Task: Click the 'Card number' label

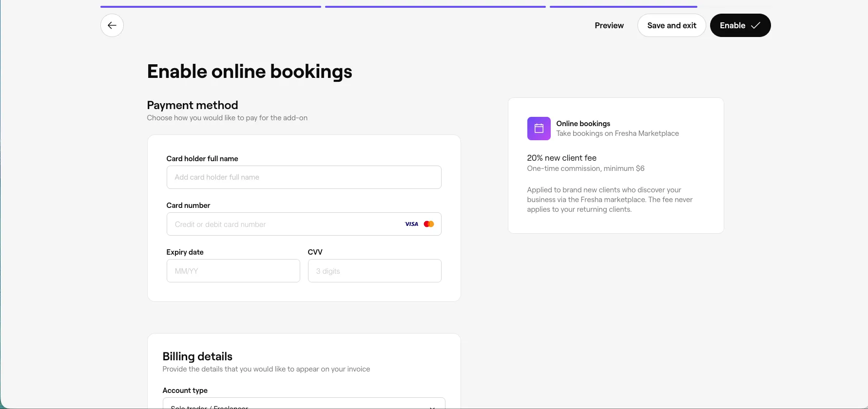Action: [188, 205]
